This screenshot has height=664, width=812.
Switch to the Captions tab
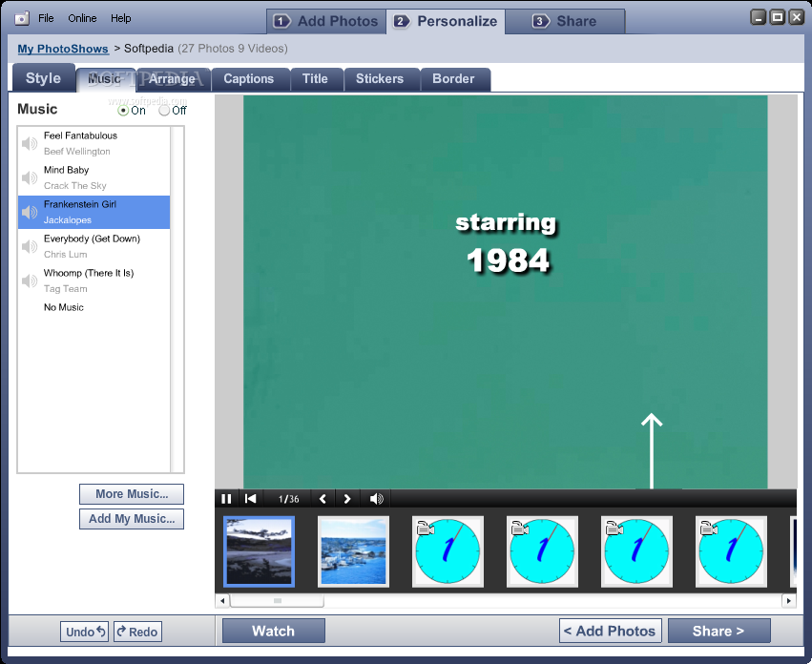[x=249, y=79]
